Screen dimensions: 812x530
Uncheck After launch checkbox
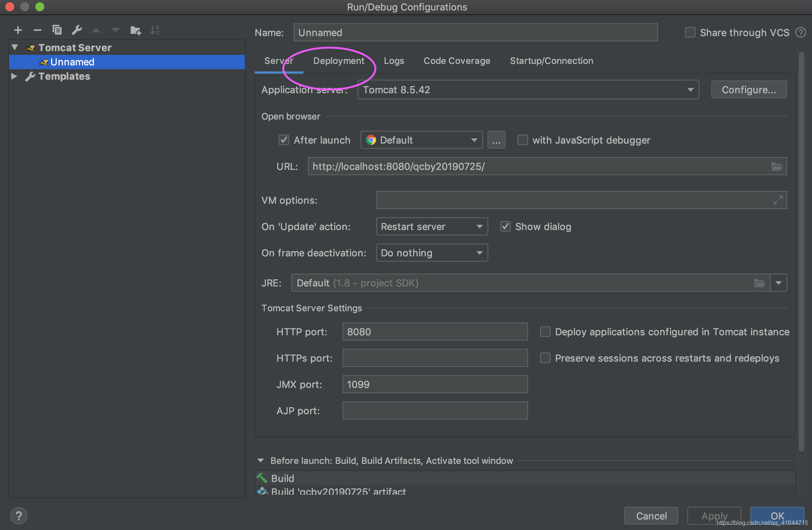click(284, 140)
